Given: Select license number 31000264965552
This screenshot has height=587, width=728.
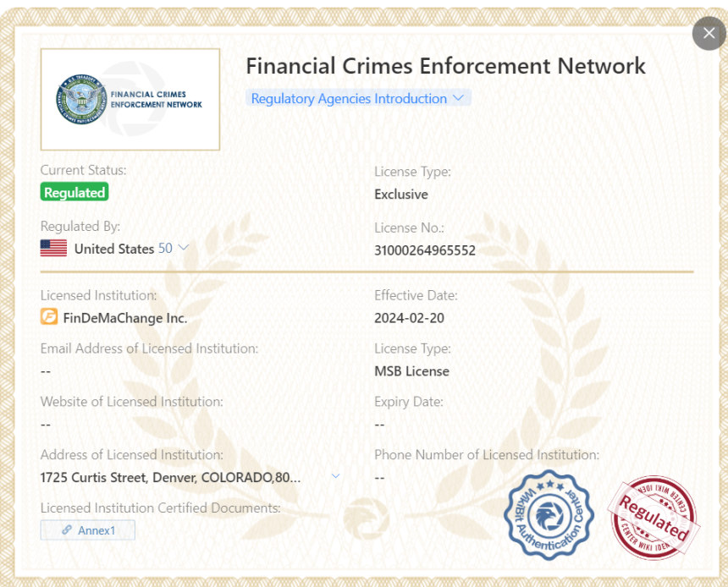Looking at the screenshot, I should tap(425, 250).
